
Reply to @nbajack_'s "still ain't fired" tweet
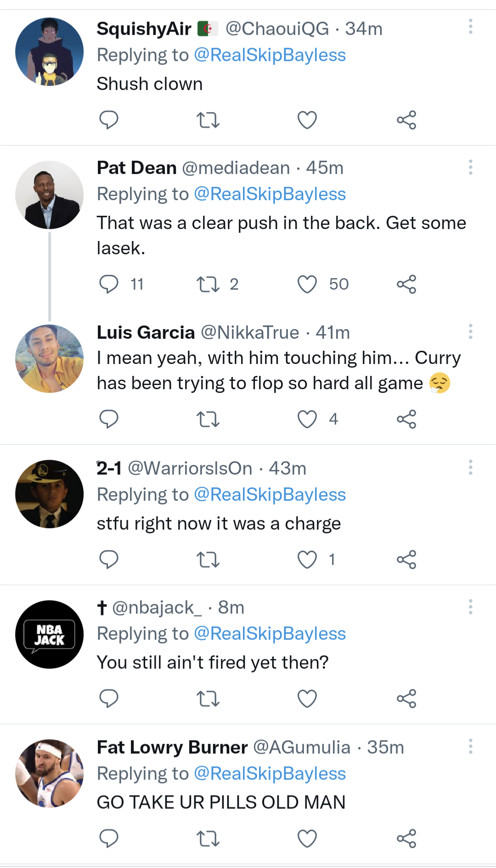tap(109, 699)
